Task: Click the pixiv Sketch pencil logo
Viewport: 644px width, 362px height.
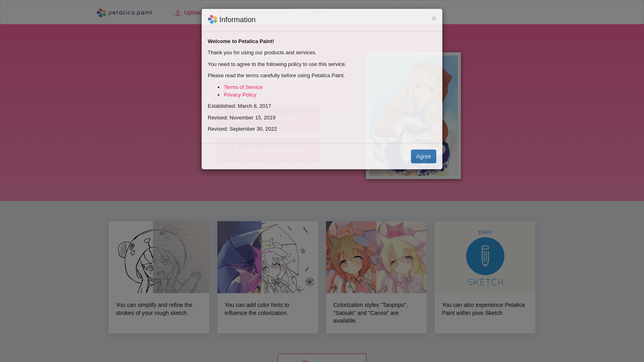Action: click(485, 257)
